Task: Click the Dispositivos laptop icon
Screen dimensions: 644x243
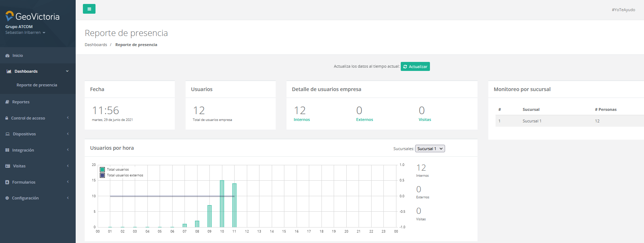Action: tap(8, 134)
